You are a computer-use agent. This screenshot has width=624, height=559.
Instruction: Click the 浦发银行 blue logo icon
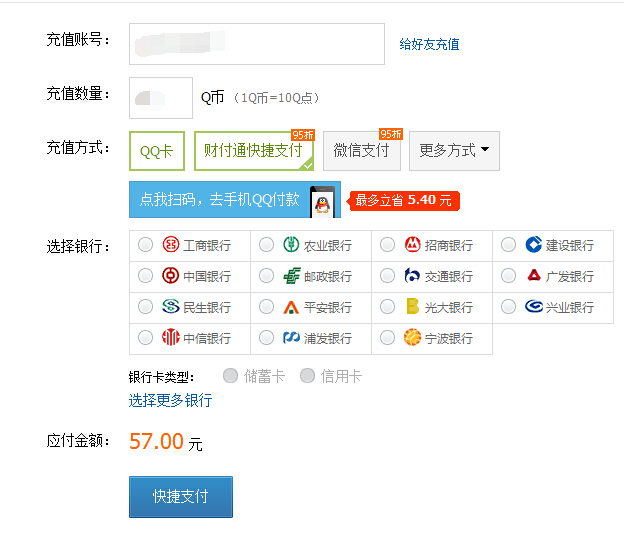pyautogui.click(x=291, y=337)
